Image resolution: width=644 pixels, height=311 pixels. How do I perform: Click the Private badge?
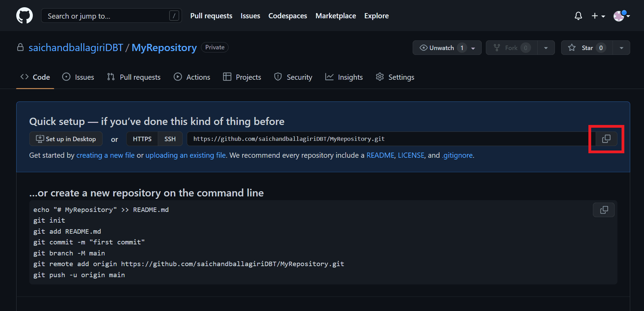(x=215, y=47)
